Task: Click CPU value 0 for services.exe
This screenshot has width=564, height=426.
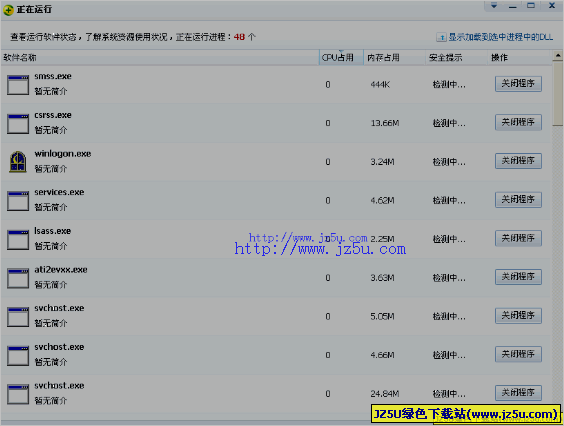Action: [x=328, y=200]
